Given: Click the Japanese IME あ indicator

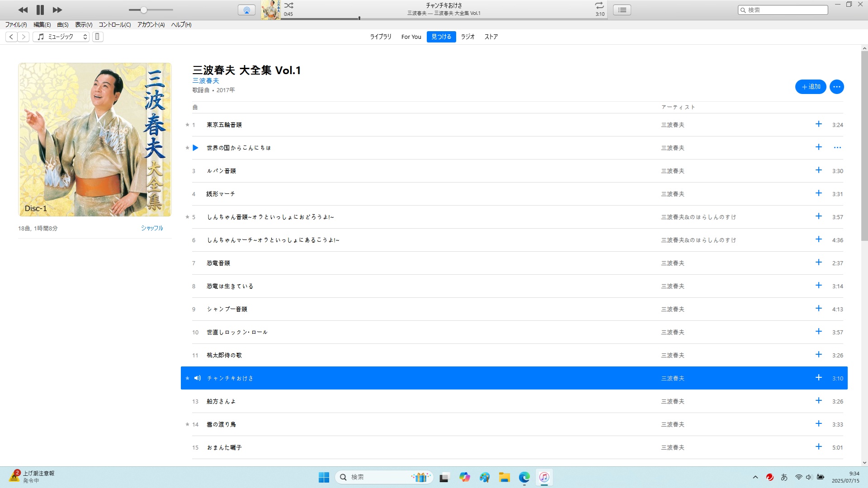Looking at the screenshot, I should (x=784, y=477).
